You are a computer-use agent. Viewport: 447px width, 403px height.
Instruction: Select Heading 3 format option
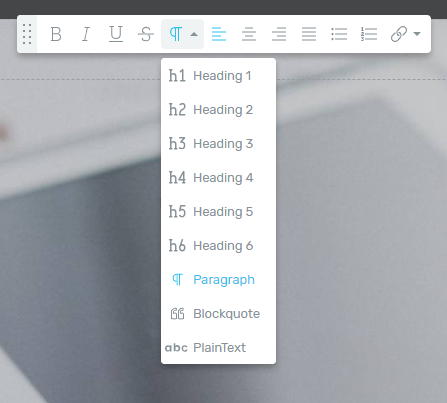pos(218,144)
